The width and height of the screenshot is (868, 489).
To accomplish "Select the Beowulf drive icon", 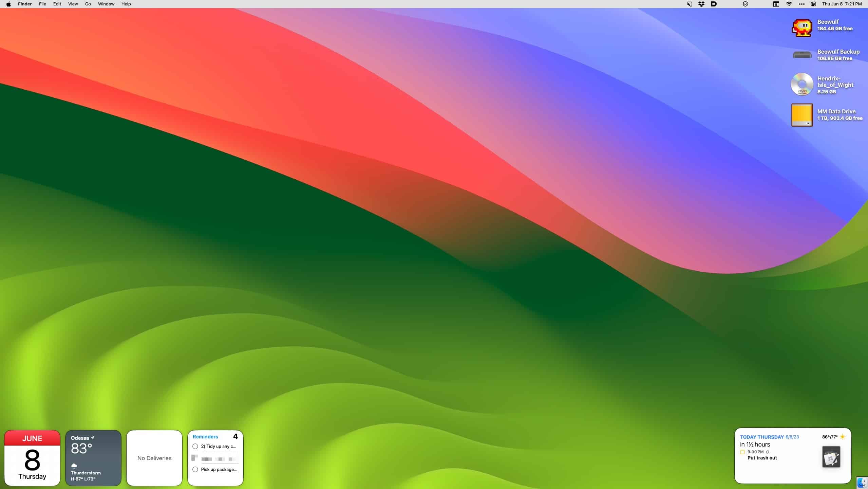I will coord(802,28).
